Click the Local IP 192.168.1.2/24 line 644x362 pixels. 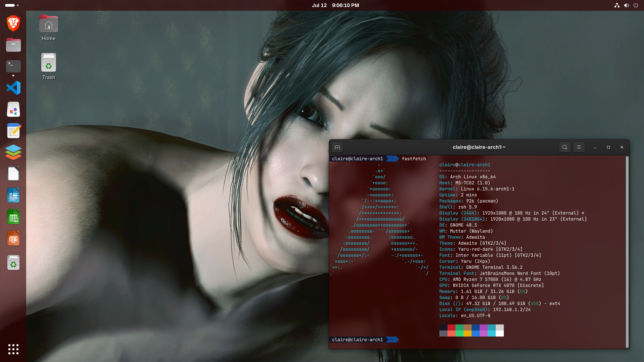(485, 310)
